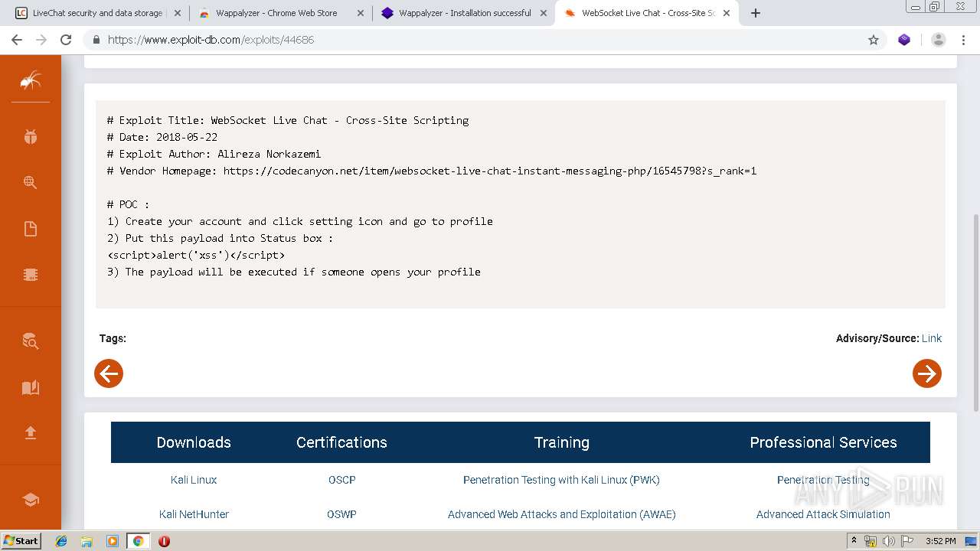Click the Certifications column header

[x=342, y=442]
